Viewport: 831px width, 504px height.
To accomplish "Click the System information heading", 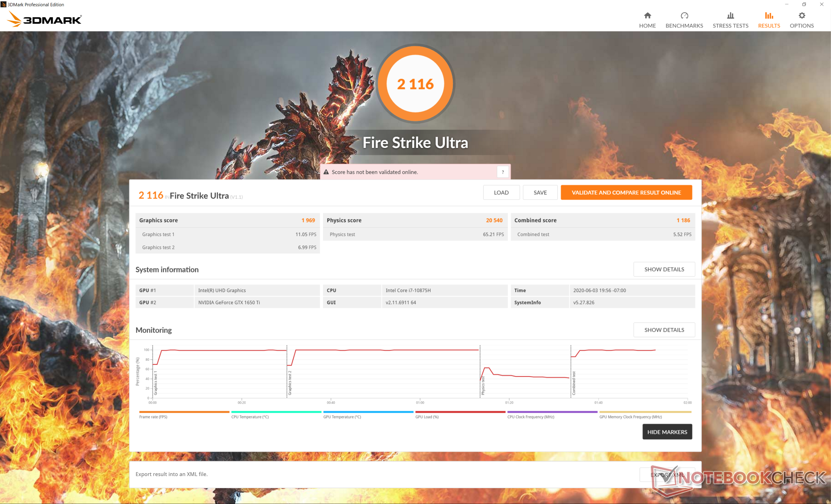I will (167, 269).
